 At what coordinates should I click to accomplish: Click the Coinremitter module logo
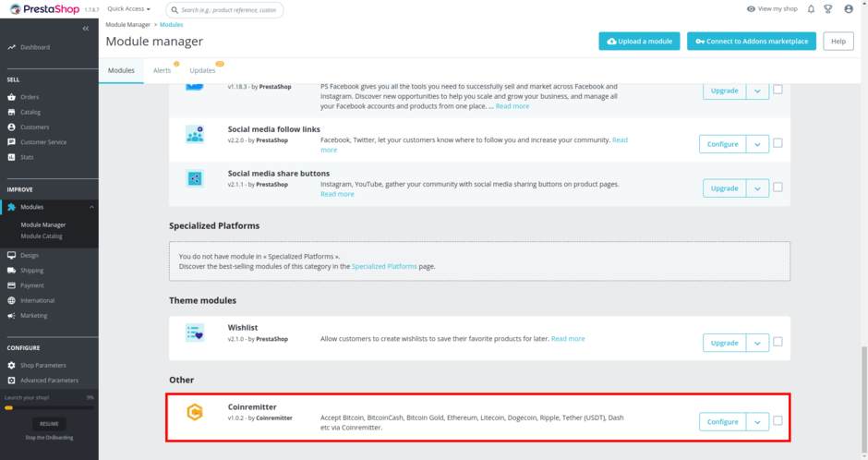(195, 412)
